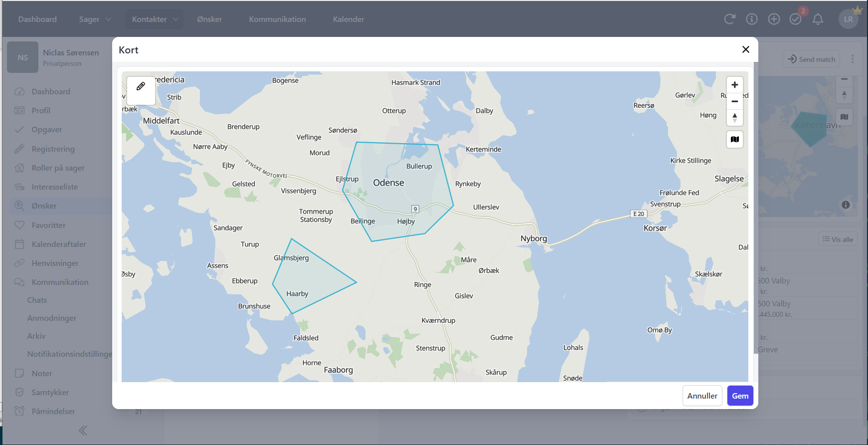868x445 pixels.
Task: Expand the Kontakter dropdown menu
Action: coord(155,19)
